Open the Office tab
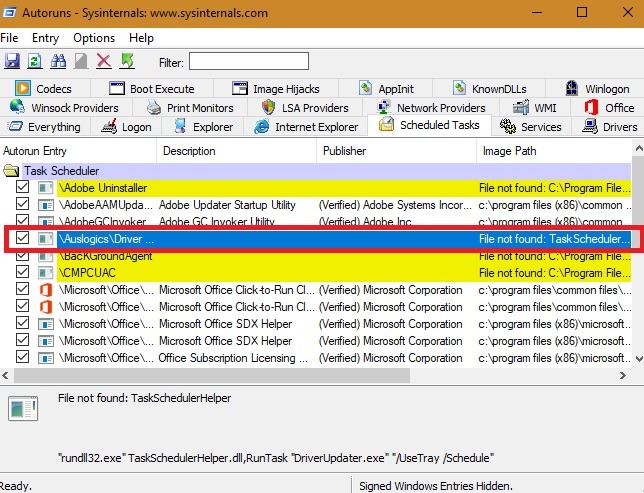644x493 pixels. (x=609, y=108)
